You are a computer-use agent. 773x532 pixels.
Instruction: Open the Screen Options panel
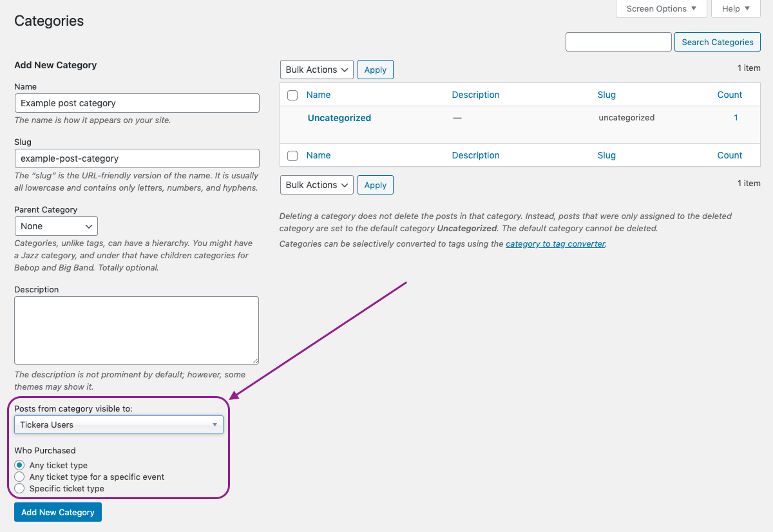(x=661, y=8)
